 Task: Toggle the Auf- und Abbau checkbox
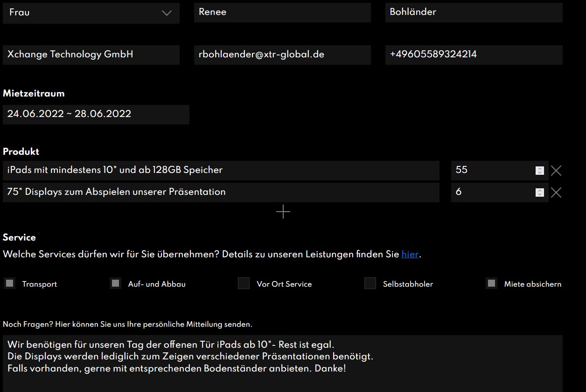tap(116, 283)
